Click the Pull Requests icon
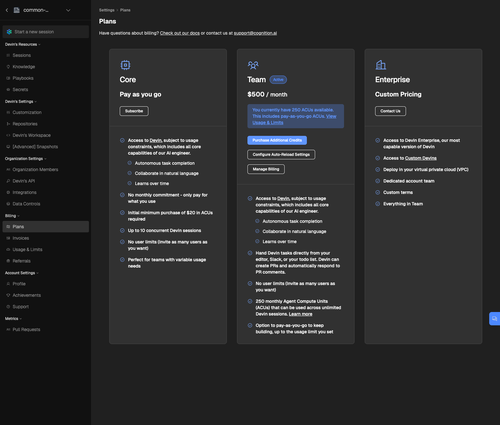The width and height of the screenshot is (500, 425). pyautogui.click(x=8, y=329)
